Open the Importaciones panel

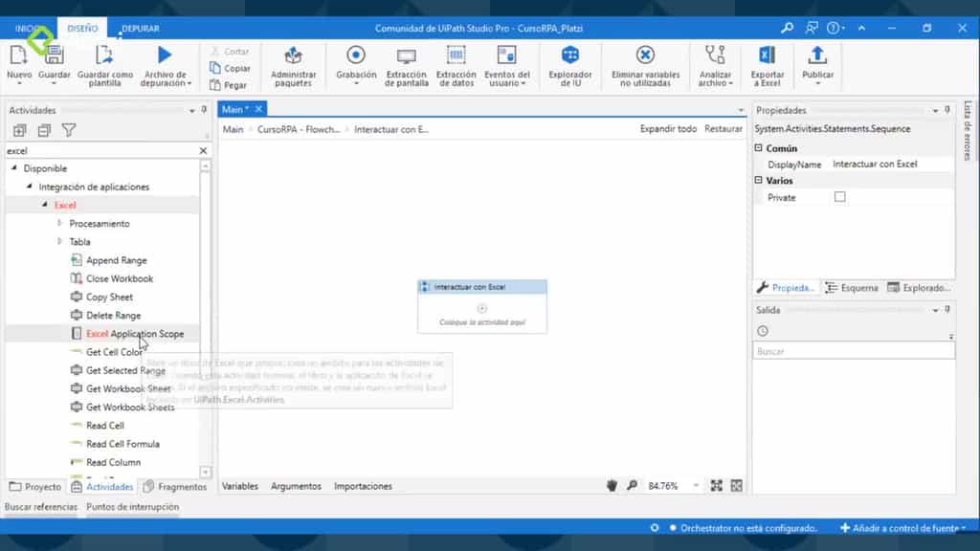click(363, 486)
